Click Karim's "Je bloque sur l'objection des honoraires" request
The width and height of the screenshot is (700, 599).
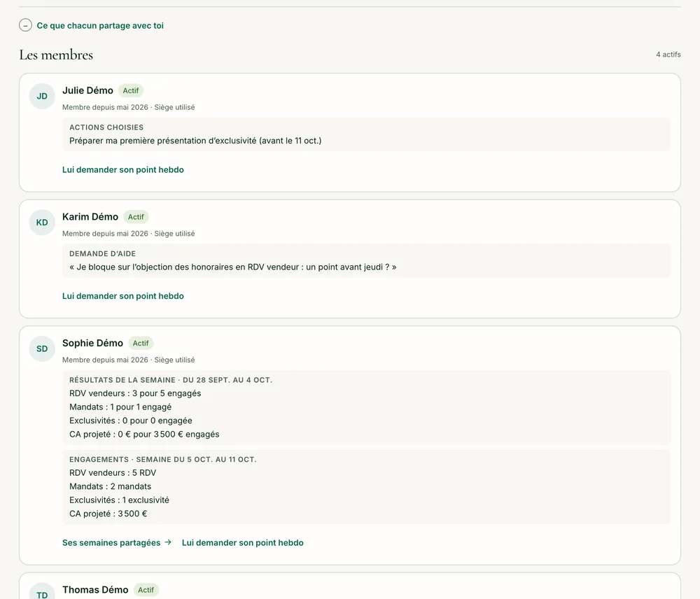[232, 267]
